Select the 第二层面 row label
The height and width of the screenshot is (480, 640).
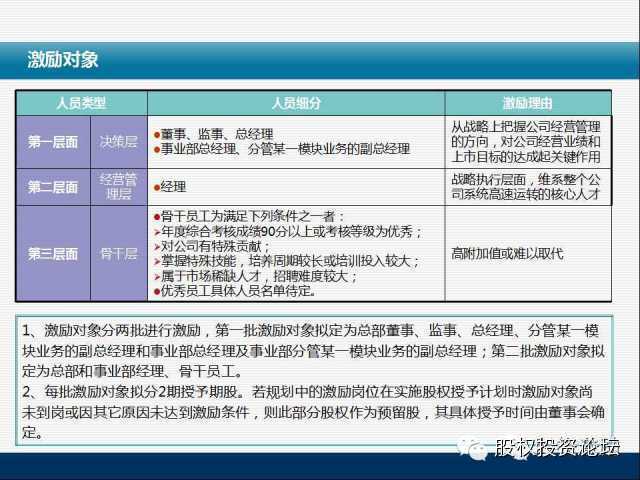point(52,187)
